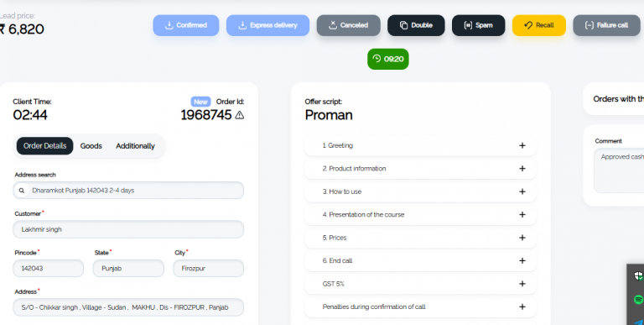Open the Order Details tab
The image size is (644, 325).
point(44,146)
